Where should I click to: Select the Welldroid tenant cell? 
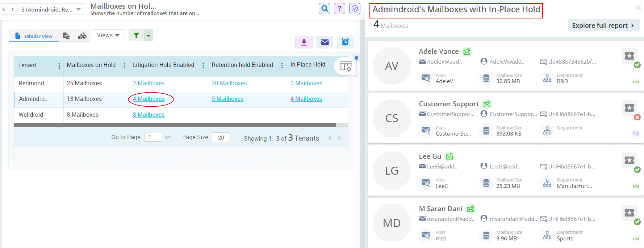(x=39, y=115)
